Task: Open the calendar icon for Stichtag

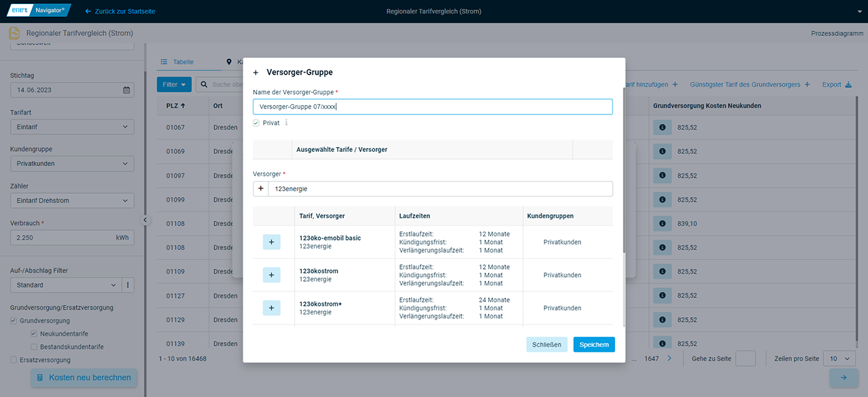Action: pyautogui.click(x=127, y=90)
